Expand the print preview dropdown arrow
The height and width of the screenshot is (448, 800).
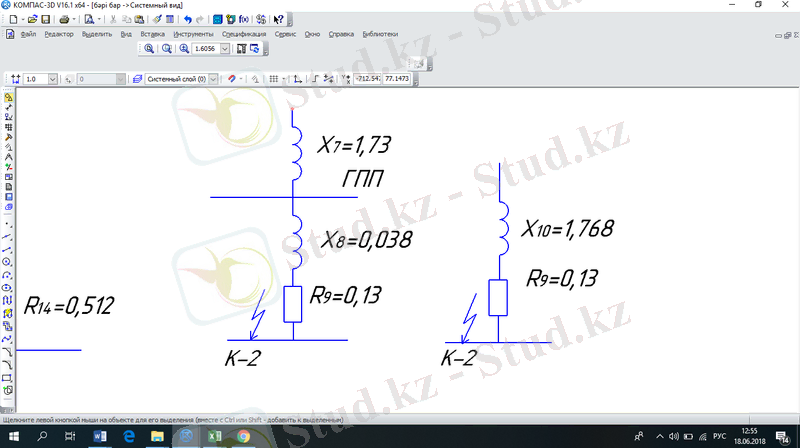point(99,19)
